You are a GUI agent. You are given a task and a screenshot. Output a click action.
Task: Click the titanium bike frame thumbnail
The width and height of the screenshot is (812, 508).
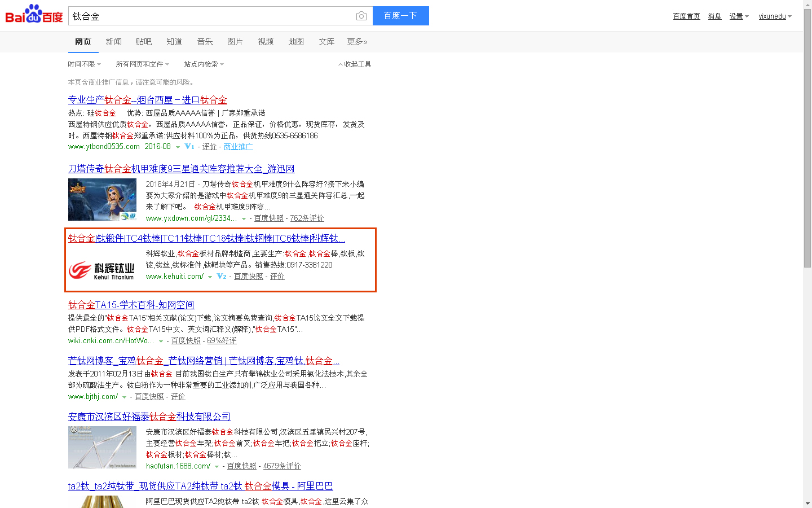click(102, 447)
